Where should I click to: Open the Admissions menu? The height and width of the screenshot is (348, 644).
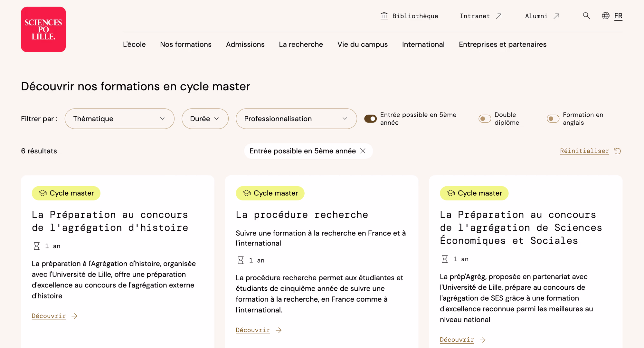[x=245, y=44]
